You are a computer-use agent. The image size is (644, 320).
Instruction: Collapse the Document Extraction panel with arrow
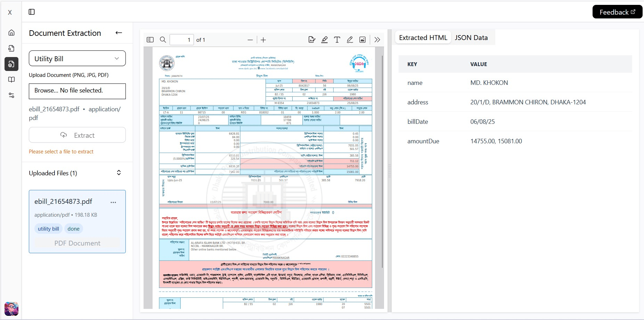point(119,33)
